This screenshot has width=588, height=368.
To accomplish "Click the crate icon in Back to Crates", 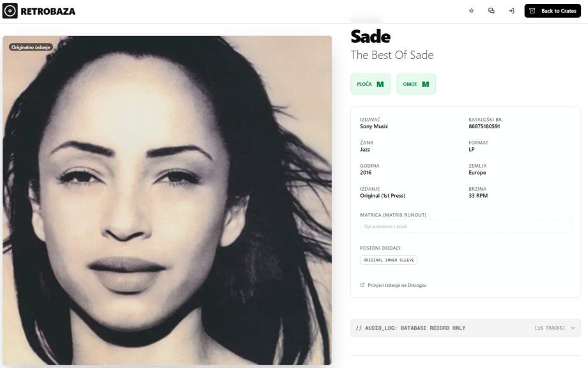I will coord(532,11).
